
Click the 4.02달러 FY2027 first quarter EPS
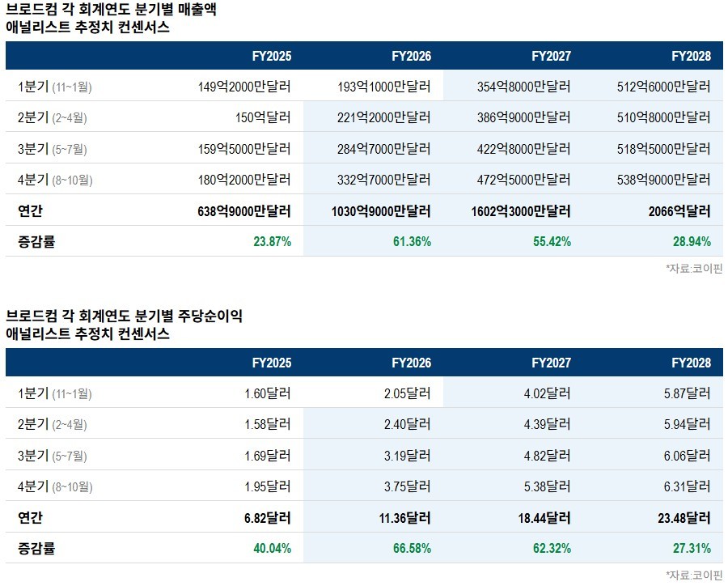pyautogui.click(x=547, y=393)
